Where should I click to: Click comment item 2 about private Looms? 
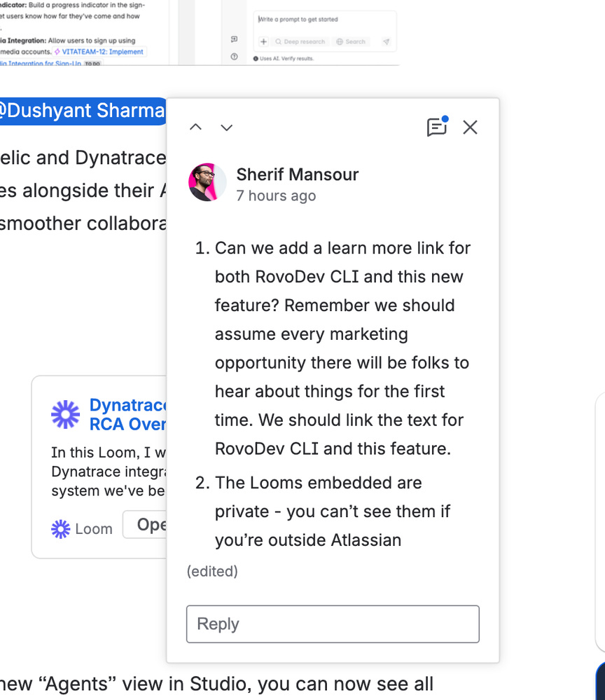click(323, 512)
